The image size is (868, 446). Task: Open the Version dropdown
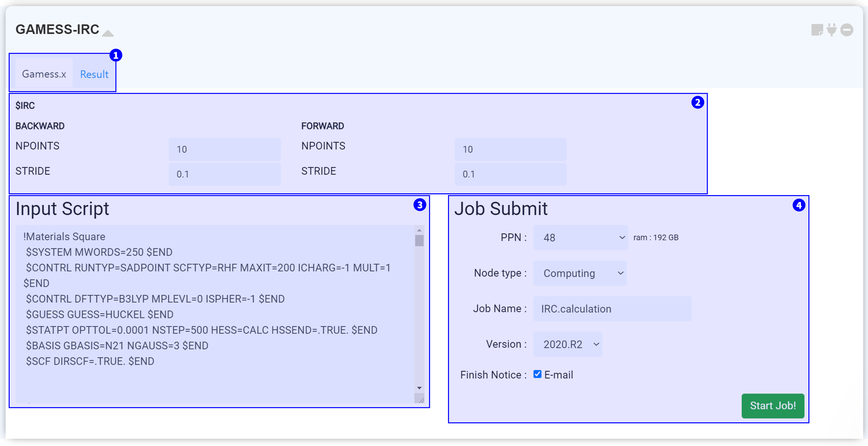click(568, 344)
